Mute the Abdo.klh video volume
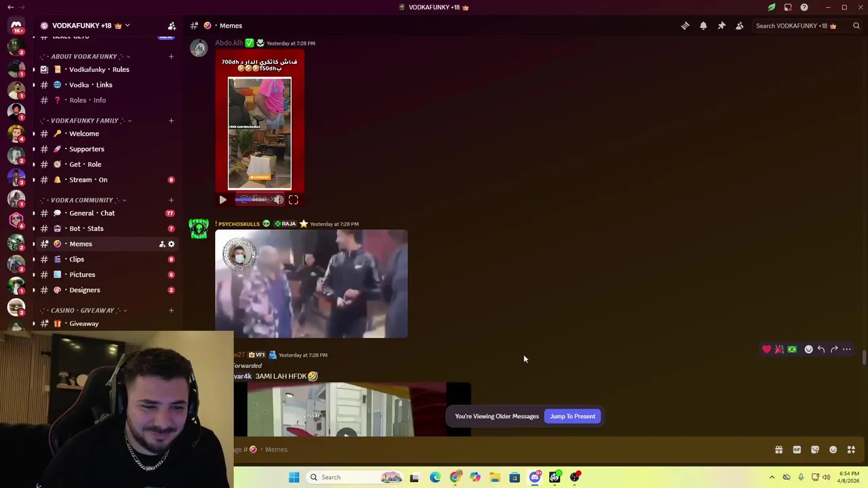Screen dimensions: 868x488 (x=279, y=200)
